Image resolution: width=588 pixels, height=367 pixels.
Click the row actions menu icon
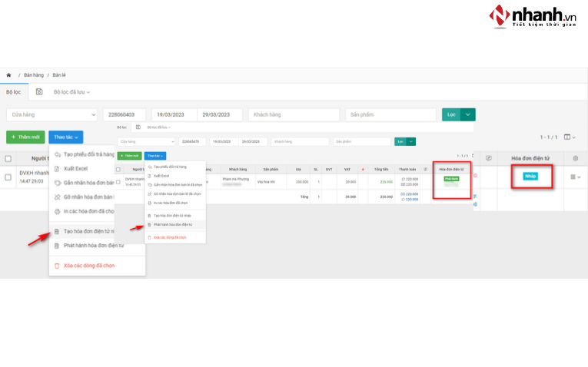point(574,177)
